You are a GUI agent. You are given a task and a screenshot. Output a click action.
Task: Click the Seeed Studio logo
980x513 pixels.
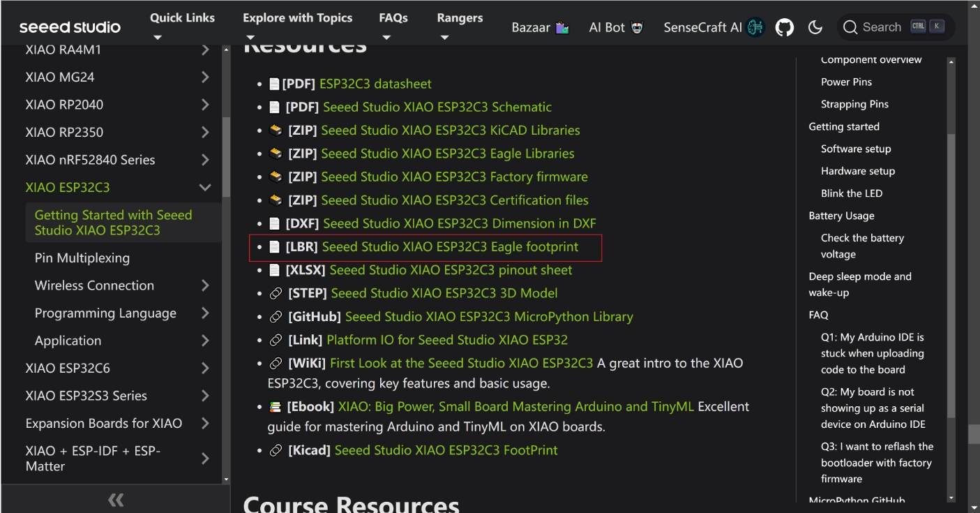(x=70, y=27)
